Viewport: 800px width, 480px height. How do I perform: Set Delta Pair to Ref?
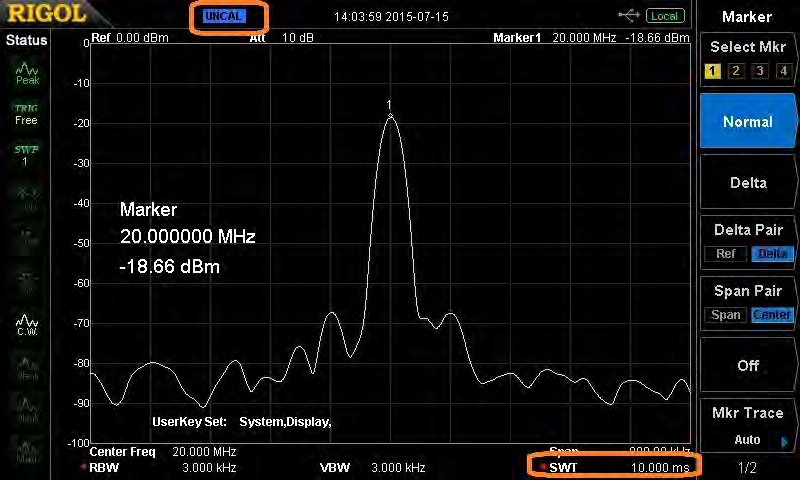726,254
